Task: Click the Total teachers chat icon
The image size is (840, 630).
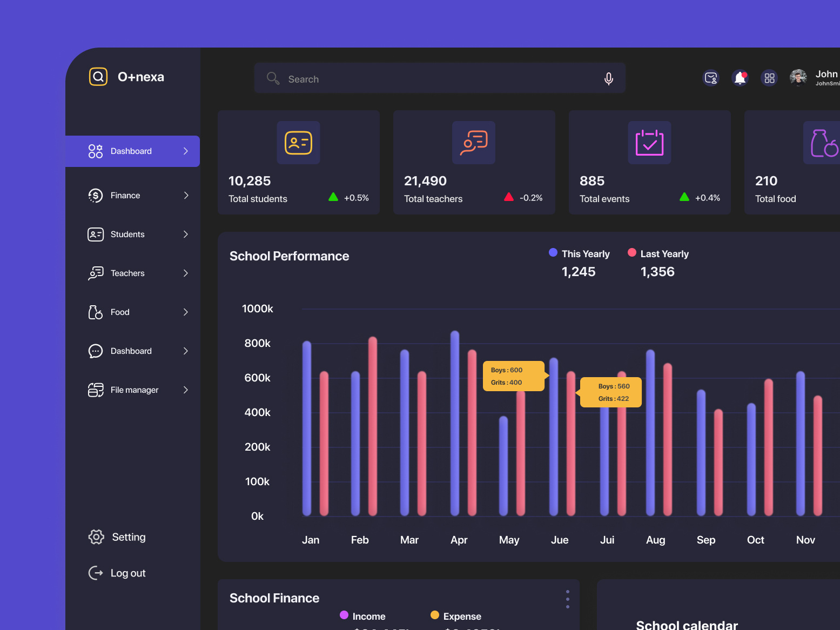Action: point(474,143)
